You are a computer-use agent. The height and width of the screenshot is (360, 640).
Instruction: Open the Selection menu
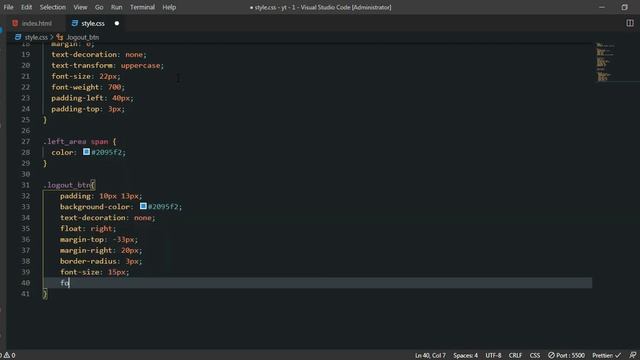point(52,7)
